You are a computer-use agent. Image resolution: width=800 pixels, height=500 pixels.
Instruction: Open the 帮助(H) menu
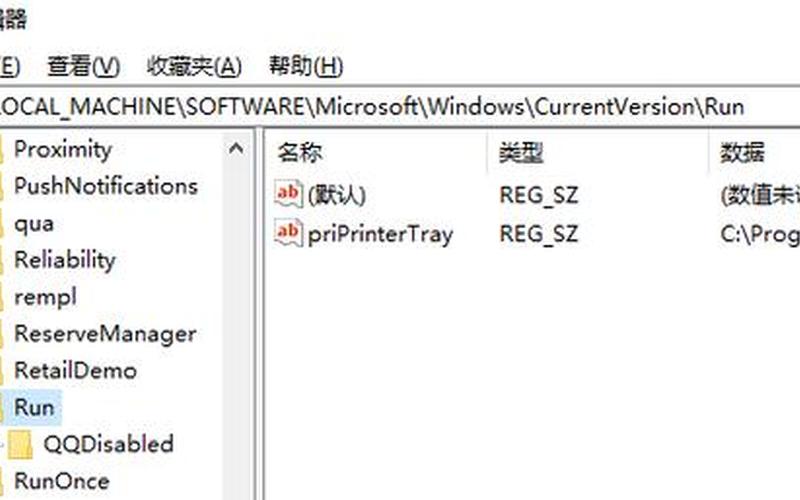click(x=306, y=67)
